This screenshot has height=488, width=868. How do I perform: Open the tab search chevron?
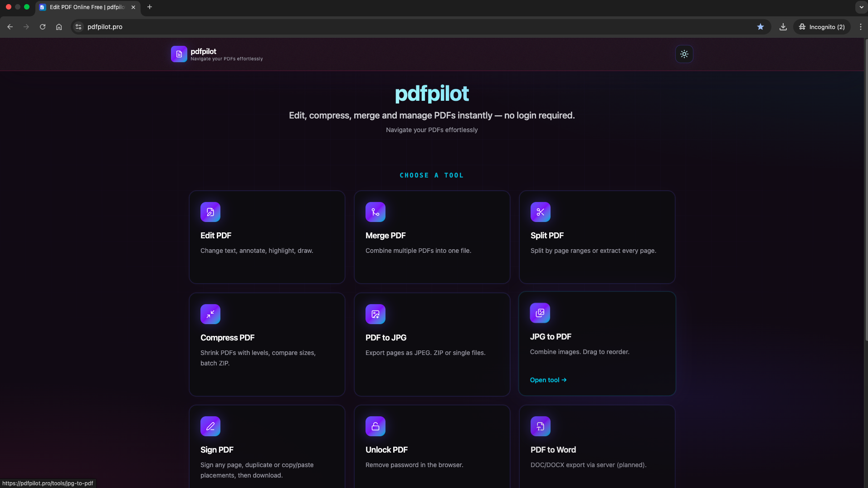tap(860, 7)
